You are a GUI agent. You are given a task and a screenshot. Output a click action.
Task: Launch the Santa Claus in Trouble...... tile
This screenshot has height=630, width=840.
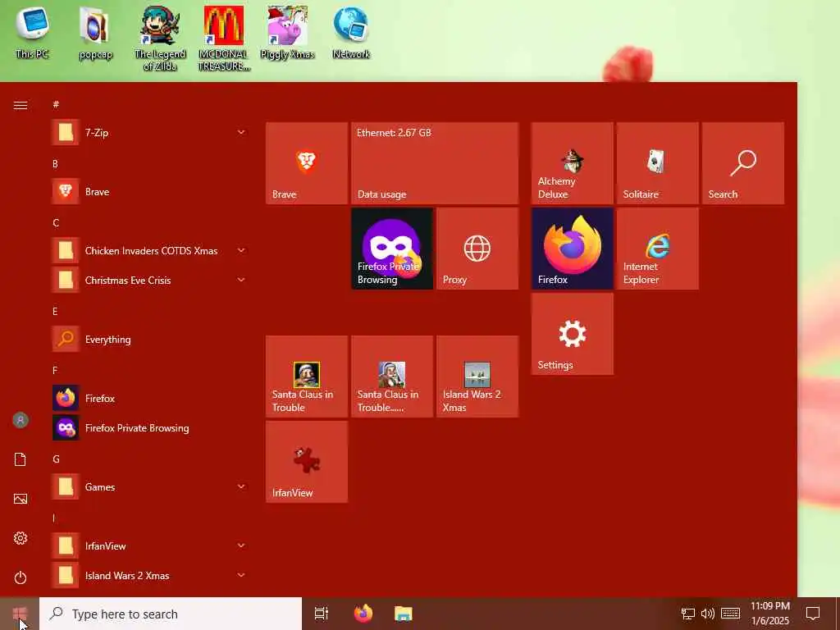point(391,376)
